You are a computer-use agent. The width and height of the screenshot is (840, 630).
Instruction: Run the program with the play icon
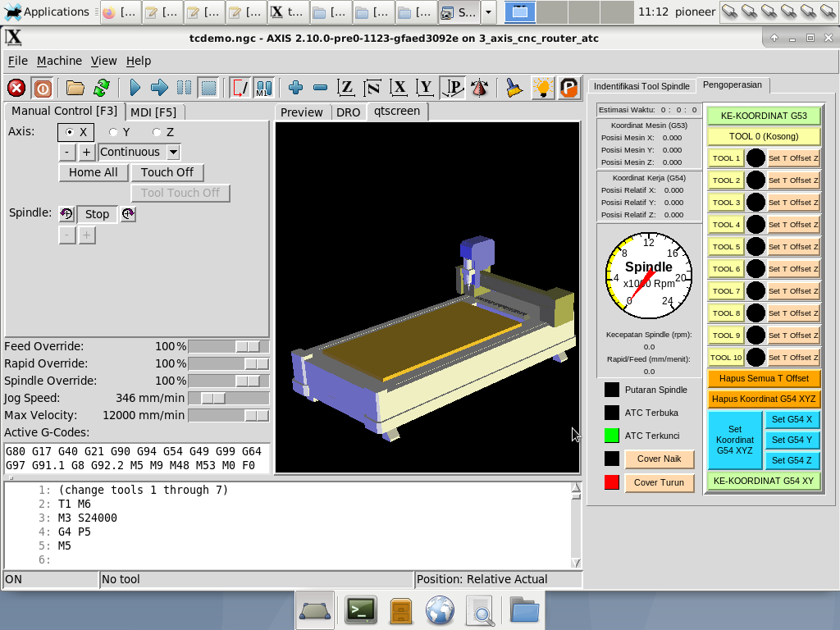135,88
